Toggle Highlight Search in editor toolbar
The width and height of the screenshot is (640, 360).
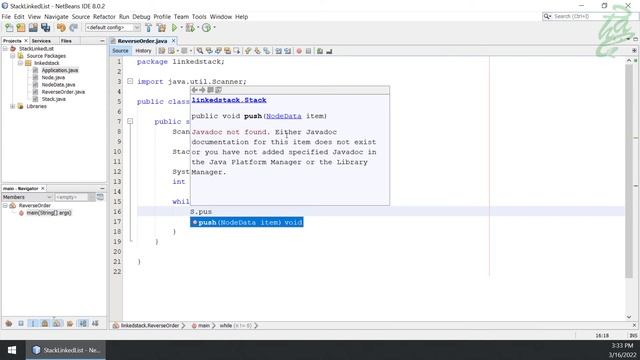[x=227, y=51]
